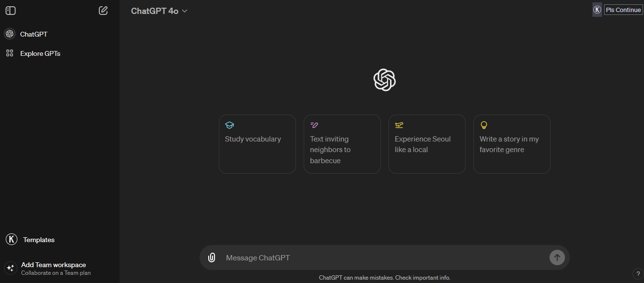Attach a file using the paperclip icon
Image resolution: width=644 pixels, height=283 pixels.
click(x=211, y=257)
